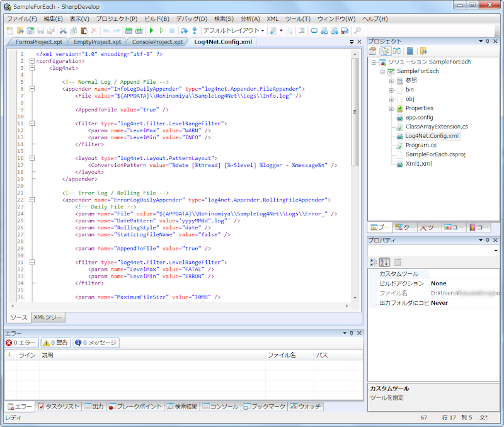Image resolution: width=504 pixels, height=427 pixels.
Task: Select Program.cs in the project tree
Action: point(421,145)
